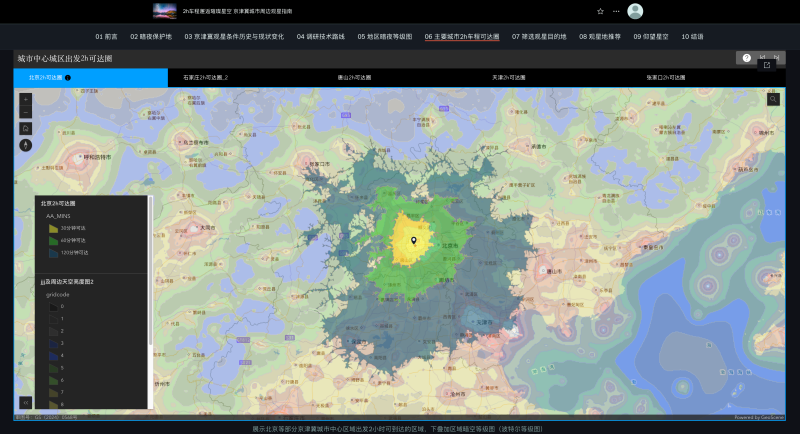800x434 pixels.
Task: Click 北京市 label on the map
Action: [450, 246]
